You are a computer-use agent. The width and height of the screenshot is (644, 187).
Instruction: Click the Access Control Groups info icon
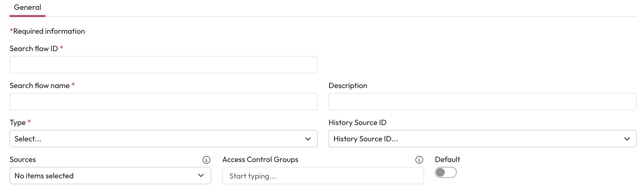click(419, 160)
